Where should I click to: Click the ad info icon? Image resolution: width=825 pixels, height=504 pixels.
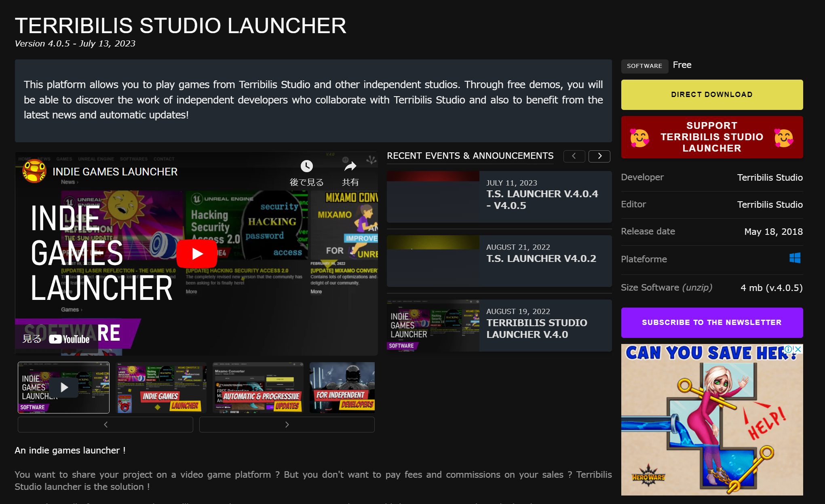click(788, 349)
